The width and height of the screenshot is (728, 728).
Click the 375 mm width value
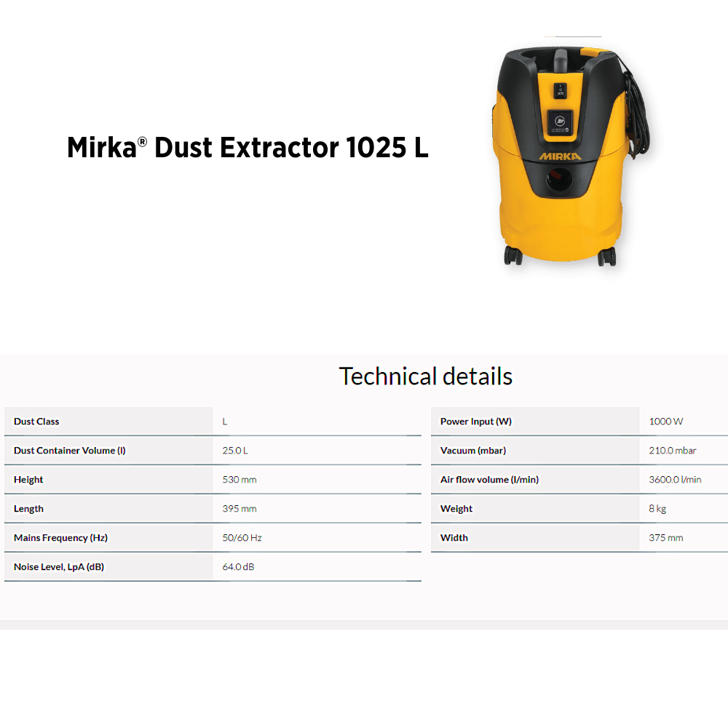tap(666, 538)
